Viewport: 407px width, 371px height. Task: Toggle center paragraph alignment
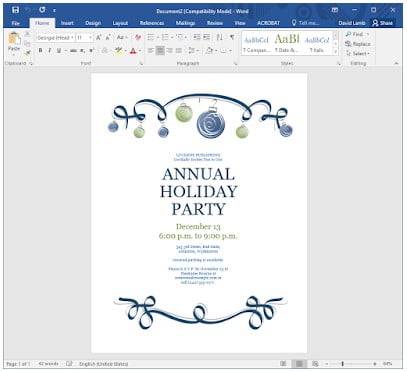[160, 51]
